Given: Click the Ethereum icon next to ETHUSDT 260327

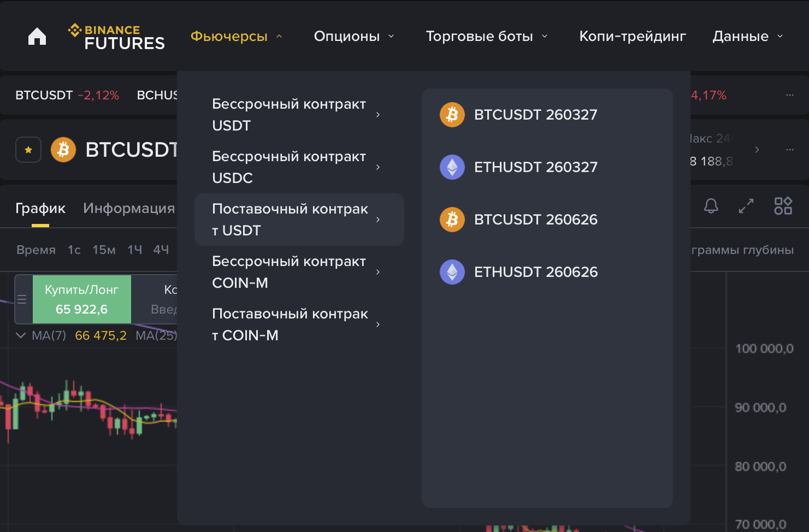Looking at the screenshot, I should click(452, 167).
